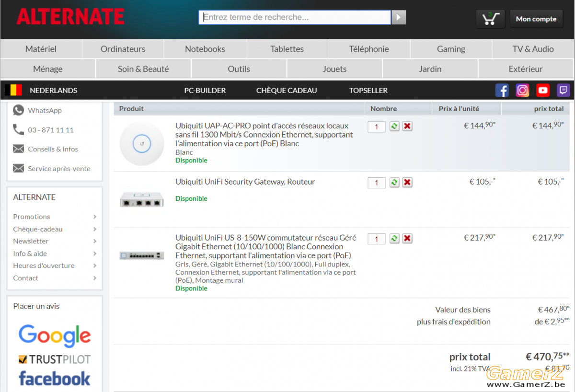The width and height of the screenshot is (575, 392).
Task: Open the Matériel category menu
Action: [x=41, y=49]
